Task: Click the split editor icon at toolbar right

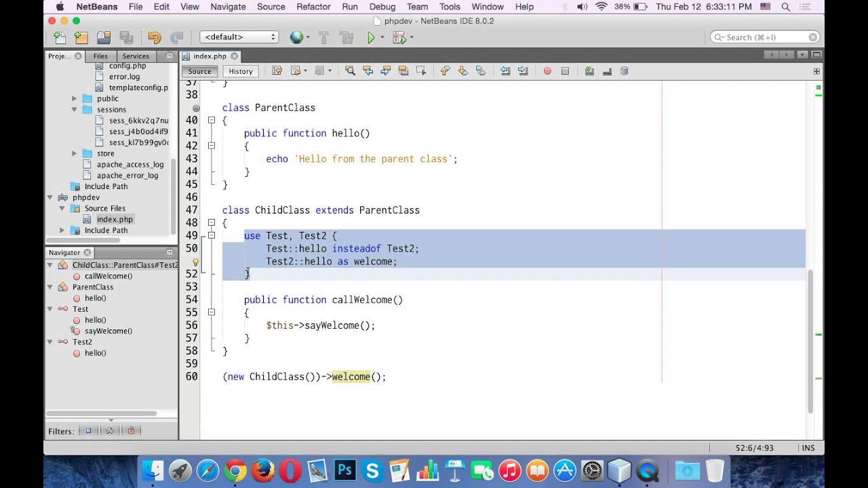Action: 817,70
